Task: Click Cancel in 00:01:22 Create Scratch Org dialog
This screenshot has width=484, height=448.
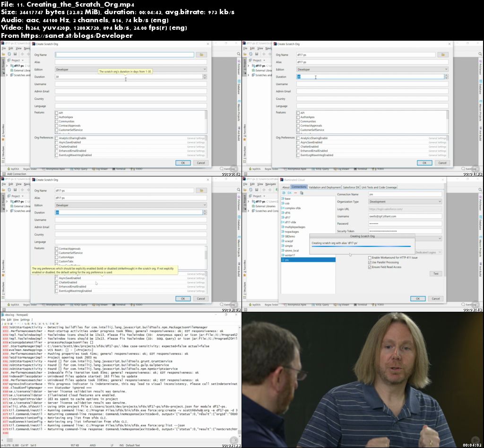Action: (442, 163)
